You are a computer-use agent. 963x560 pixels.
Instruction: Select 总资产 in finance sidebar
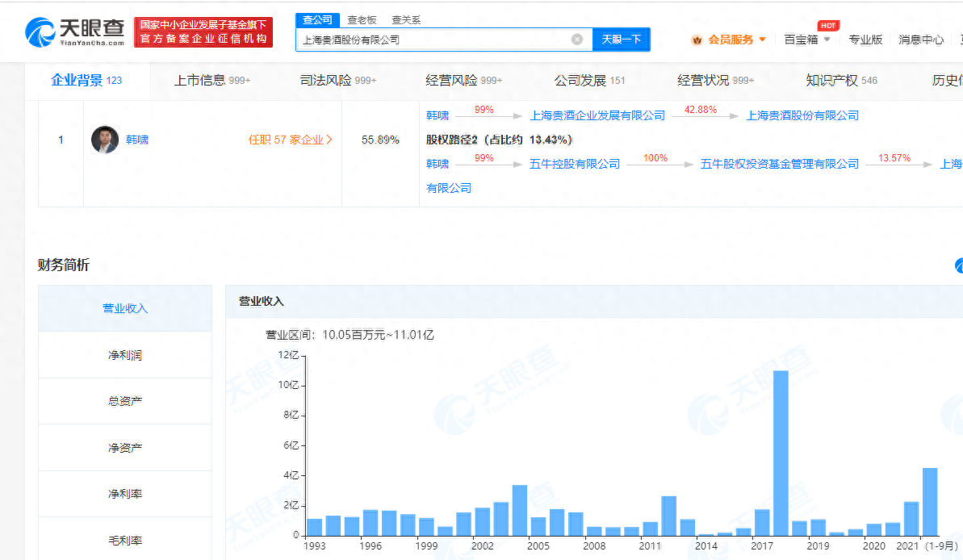[125, 401]
